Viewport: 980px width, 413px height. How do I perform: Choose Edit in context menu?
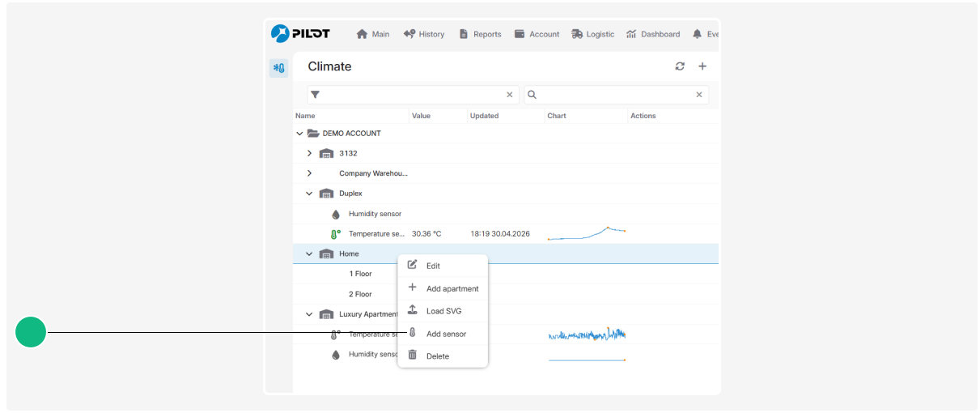coord(443,266)
